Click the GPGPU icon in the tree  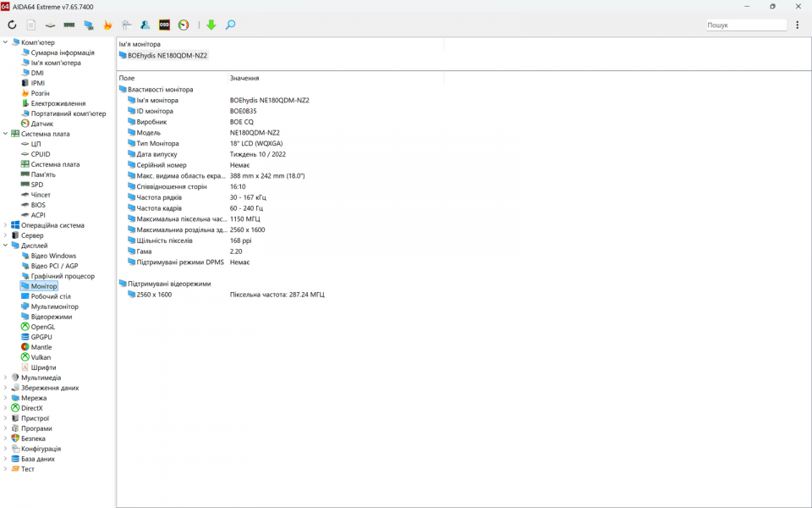[x=25, y=337]
